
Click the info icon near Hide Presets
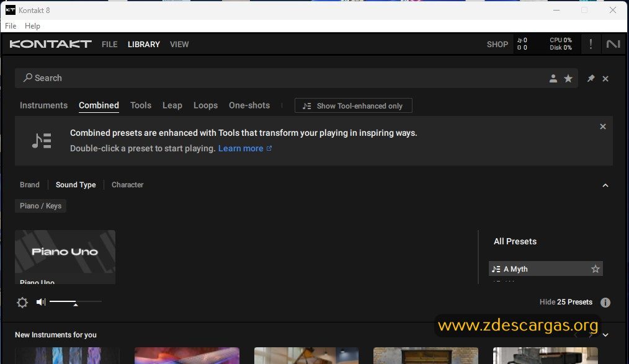(x=605, y=302)
